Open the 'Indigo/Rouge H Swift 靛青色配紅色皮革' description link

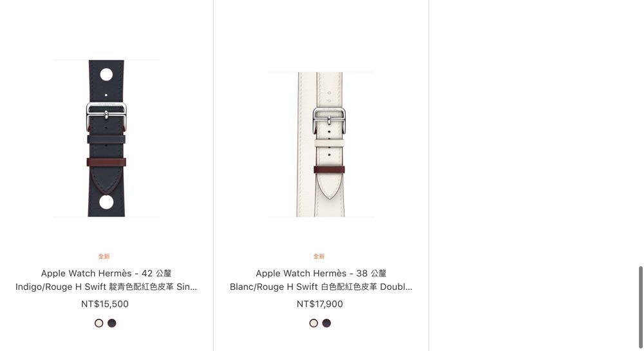tap(106, 287)
